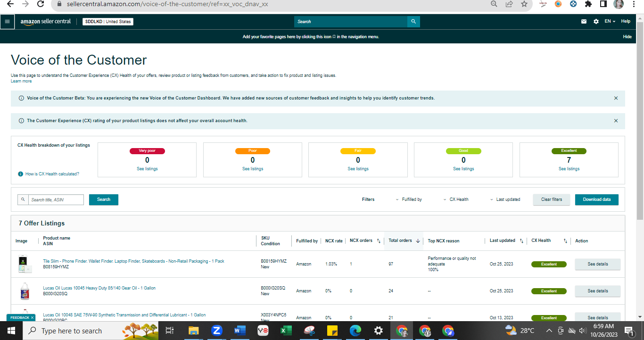Click the Amazon Seller Central logo
The image size is (644, 340).
click(46, 22)
